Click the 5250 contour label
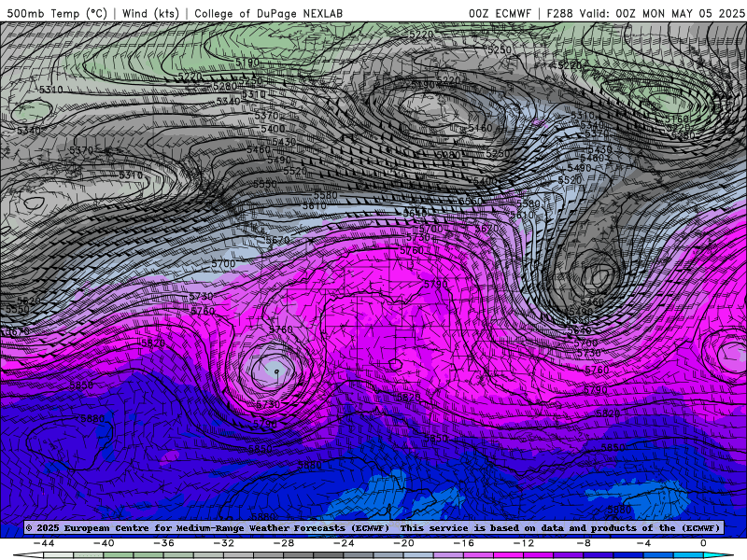 pyautogui.click(x=500, y=49)
